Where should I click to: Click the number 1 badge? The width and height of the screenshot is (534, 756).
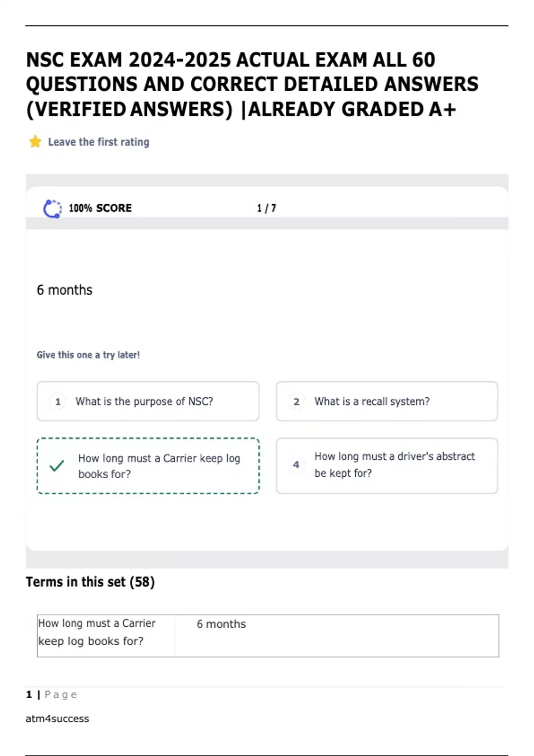[58, 402]
